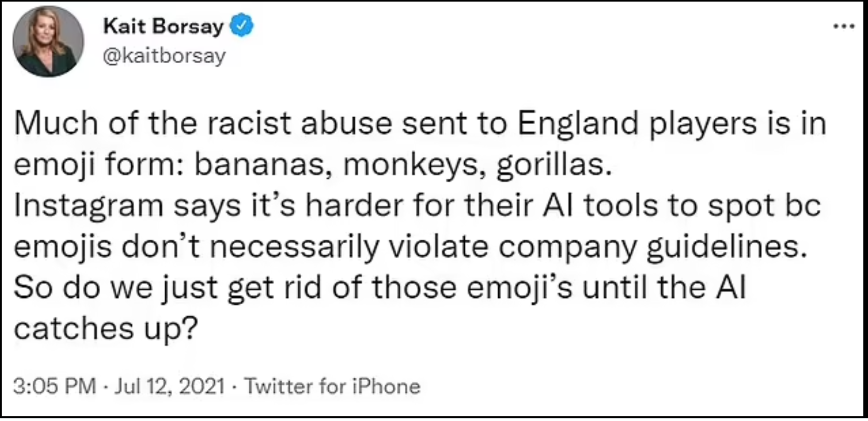Screen dimensions: 868x421
Task: Open the Twitter for iPhone source link
Action: click(x=332, y=386)
